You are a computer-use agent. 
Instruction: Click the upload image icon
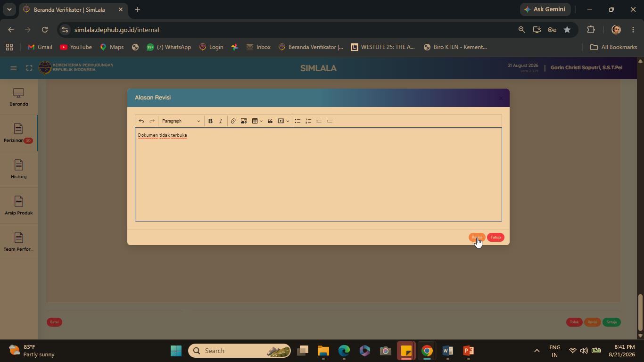click(x=244, y=121)
